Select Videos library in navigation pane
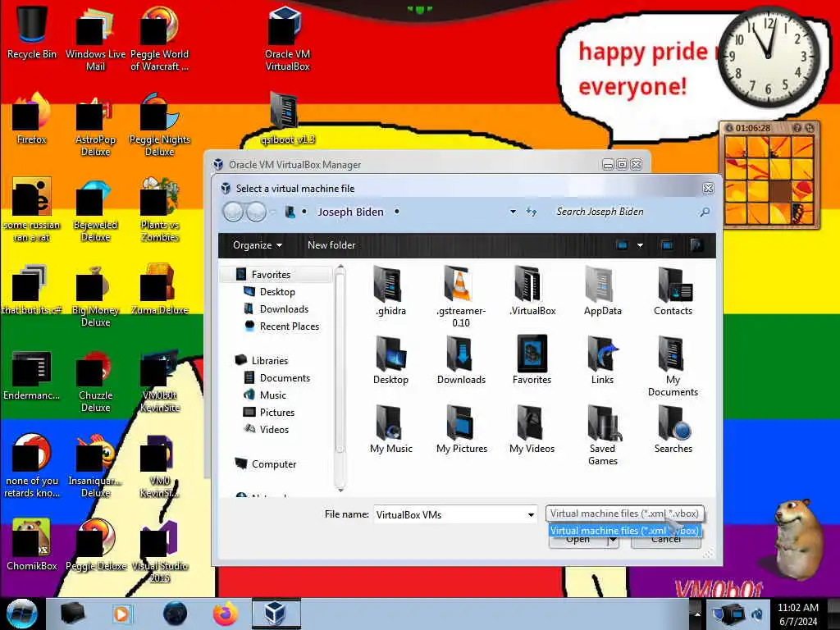The width and height of the screenshot is (840, 630). (x=274, y=429)
